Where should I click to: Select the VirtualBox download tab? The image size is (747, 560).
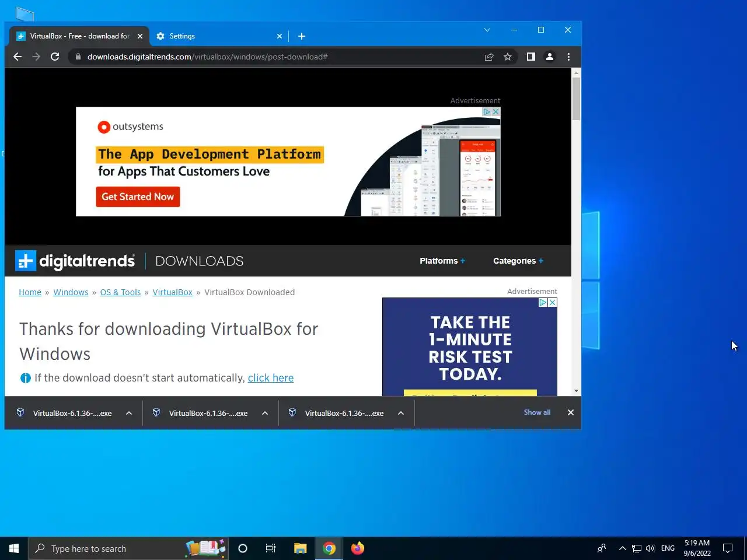pos(80,36)
